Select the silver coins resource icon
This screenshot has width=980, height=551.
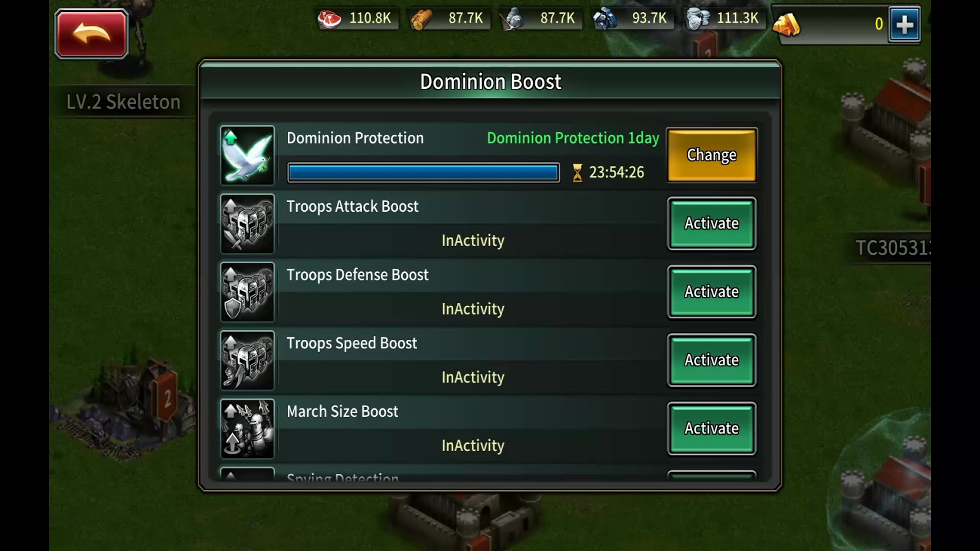click(698, 19)
